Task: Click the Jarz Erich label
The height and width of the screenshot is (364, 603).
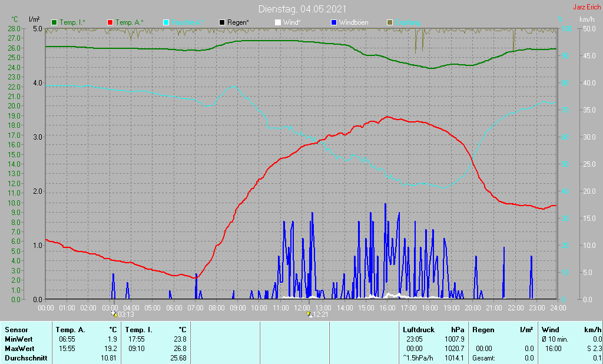Action: [x=587, y=8]
